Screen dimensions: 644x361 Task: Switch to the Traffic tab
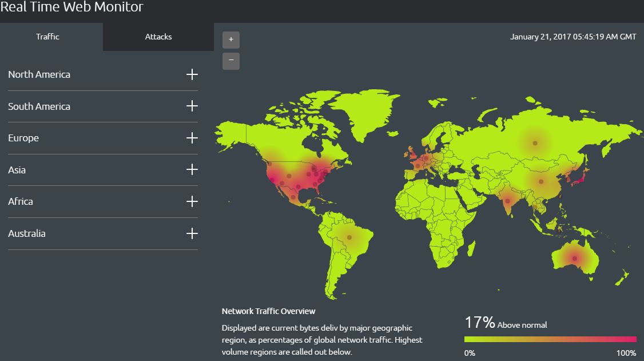click(x=48, y=37)
